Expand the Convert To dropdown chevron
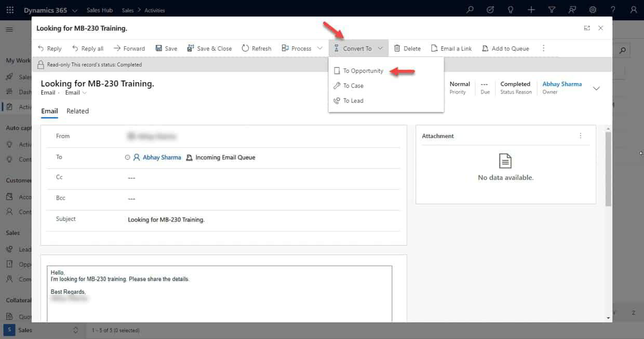Image resolution: width=644 pixels, height=339 pixels. point(380,48)
